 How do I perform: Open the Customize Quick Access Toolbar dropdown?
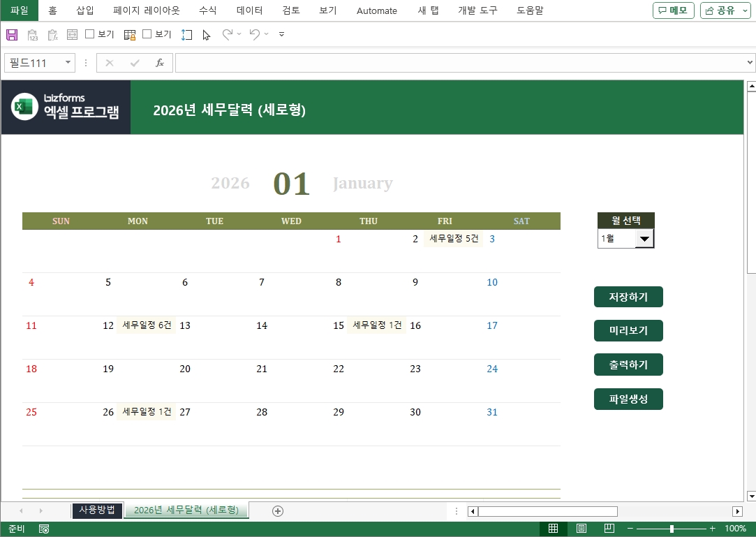coord(281,34)
